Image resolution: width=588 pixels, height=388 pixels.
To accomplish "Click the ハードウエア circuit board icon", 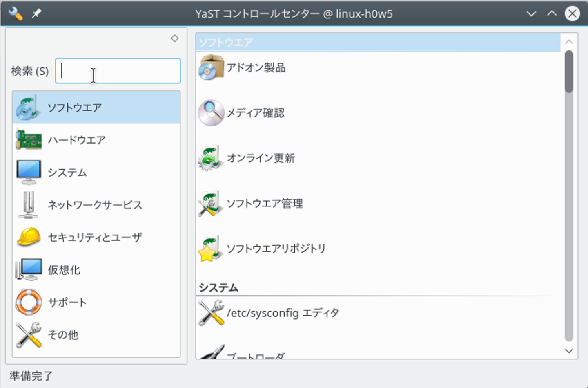I will click(29, 140).
